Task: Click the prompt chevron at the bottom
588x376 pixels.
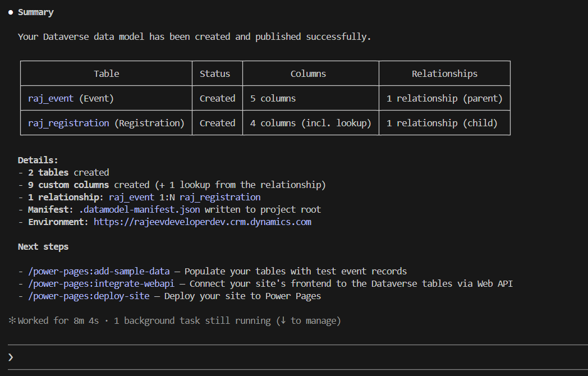Action: point(11,357)
